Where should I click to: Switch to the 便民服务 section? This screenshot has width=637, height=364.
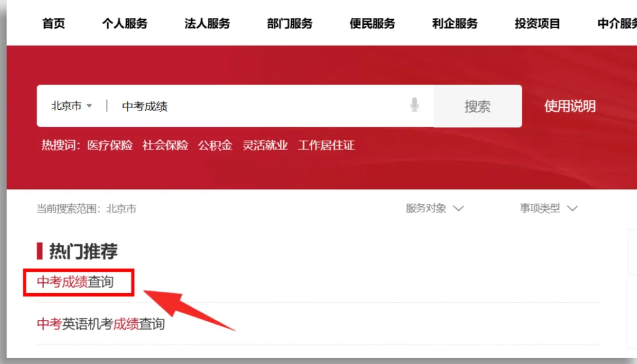(372, 23)
